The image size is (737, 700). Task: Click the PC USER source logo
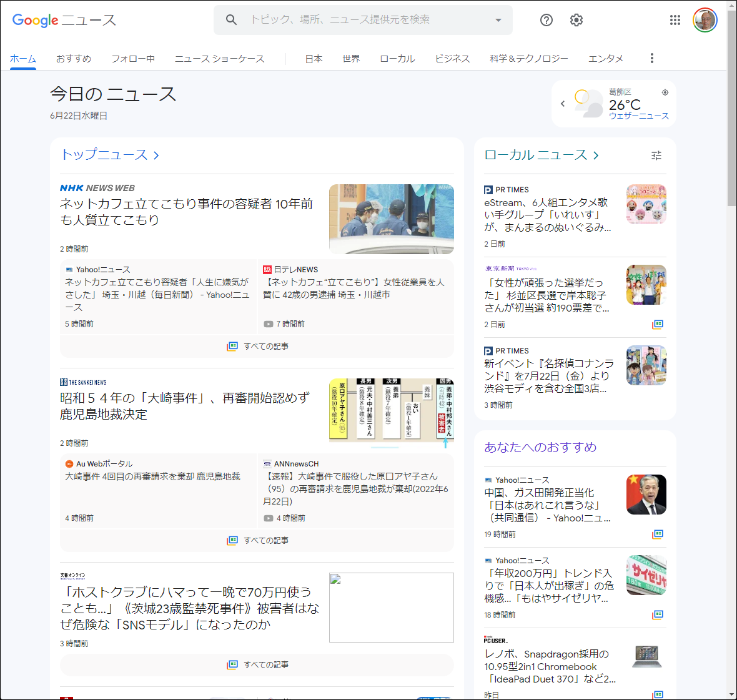(496, 640)
